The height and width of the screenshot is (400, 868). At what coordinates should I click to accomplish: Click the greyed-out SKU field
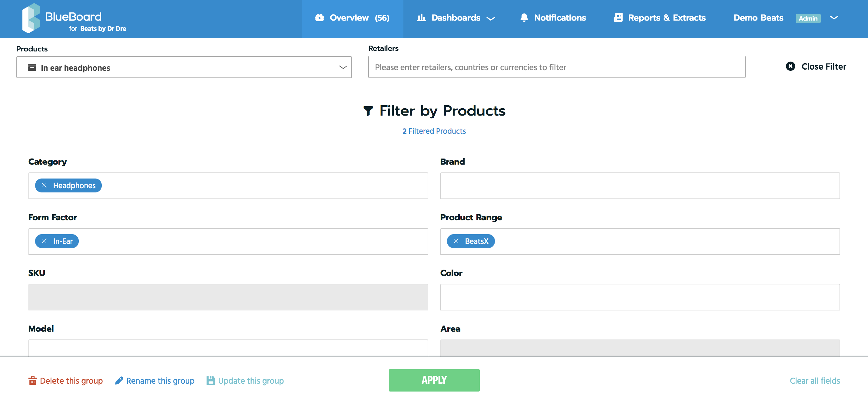[x=228, y=297]
